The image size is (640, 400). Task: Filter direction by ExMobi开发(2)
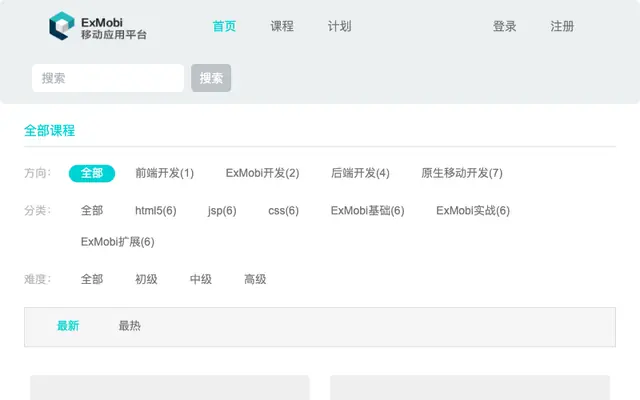click(x=262, y=173)
